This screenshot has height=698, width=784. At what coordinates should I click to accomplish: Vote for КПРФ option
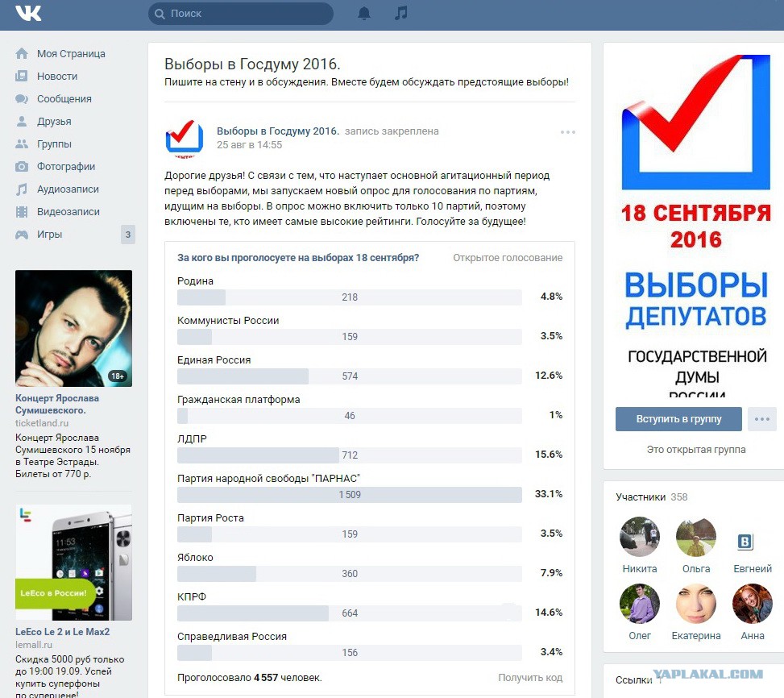tap(350, 613)
